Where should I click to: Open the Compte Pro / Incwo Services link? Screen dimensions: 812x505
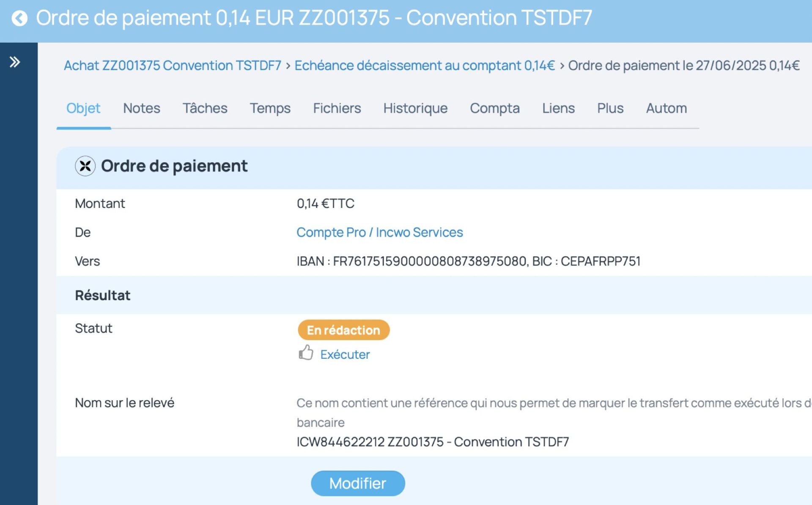click(x=379, y=232)
